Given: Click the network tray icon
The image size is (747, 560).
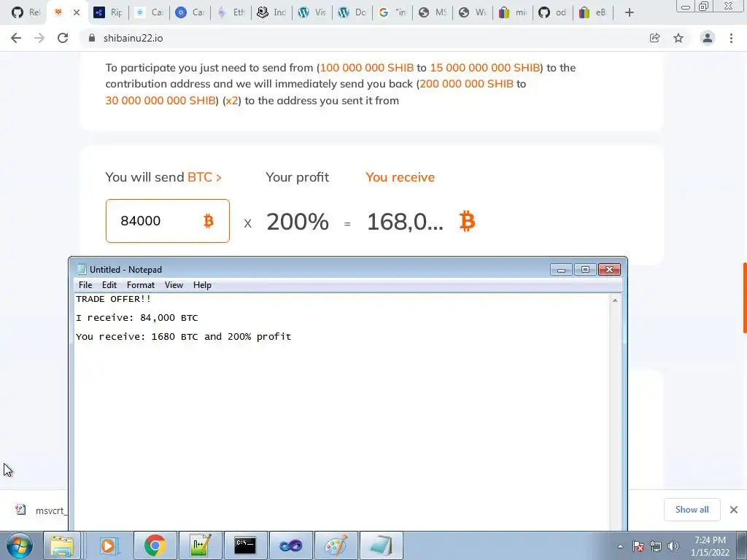Looking at the screenshot, I should (x=656, y=546).
